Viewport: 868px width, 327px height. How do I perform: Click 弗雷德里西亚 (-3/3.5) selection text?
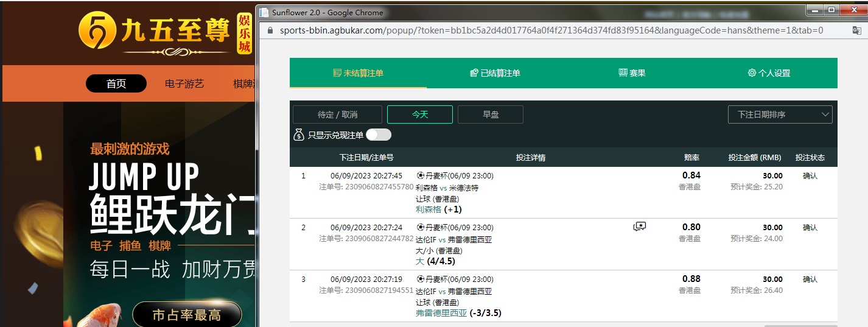[x=458, y=313]
